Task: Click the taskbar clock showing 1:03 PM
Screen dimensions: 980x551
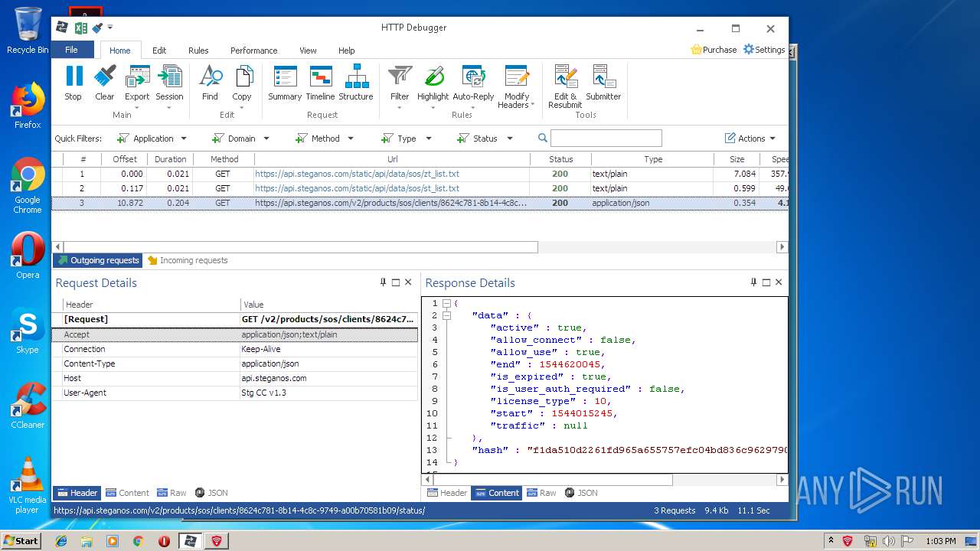Action: click(x=940, y=541)
